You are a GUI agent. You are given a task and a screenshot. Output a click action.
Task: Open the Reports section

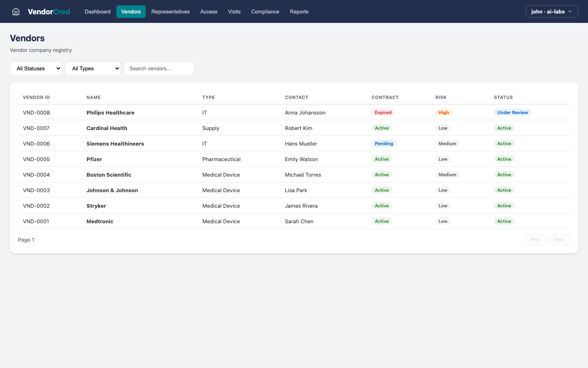[x=299, y=11]
